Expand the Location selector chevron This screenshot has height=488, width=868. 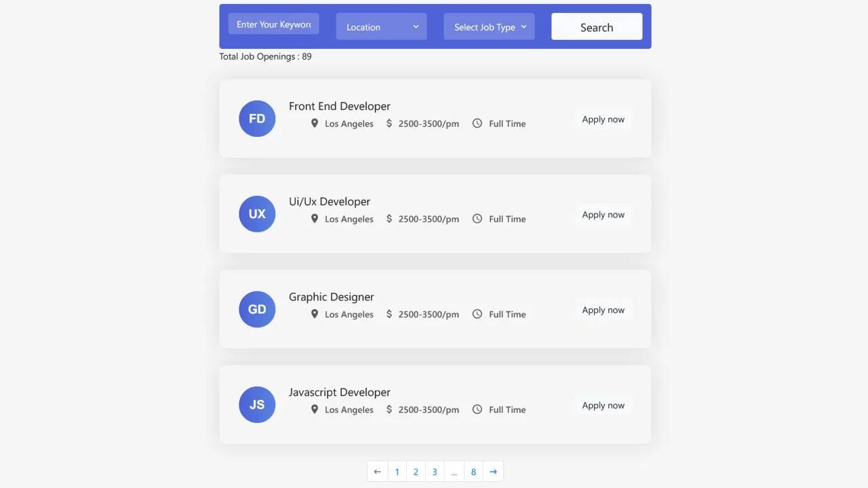click(x=416, y=26)
